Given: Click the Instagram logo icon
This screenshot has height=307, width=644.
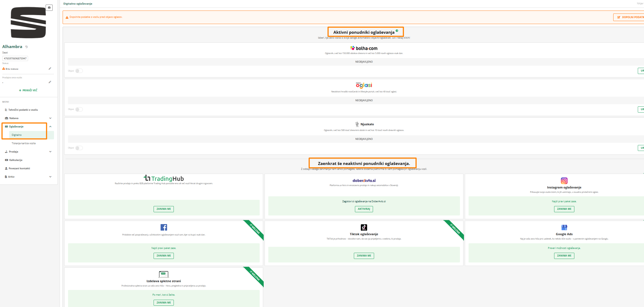Looking at the screenshot, I should pyautogui.click(x=564, y=181).
